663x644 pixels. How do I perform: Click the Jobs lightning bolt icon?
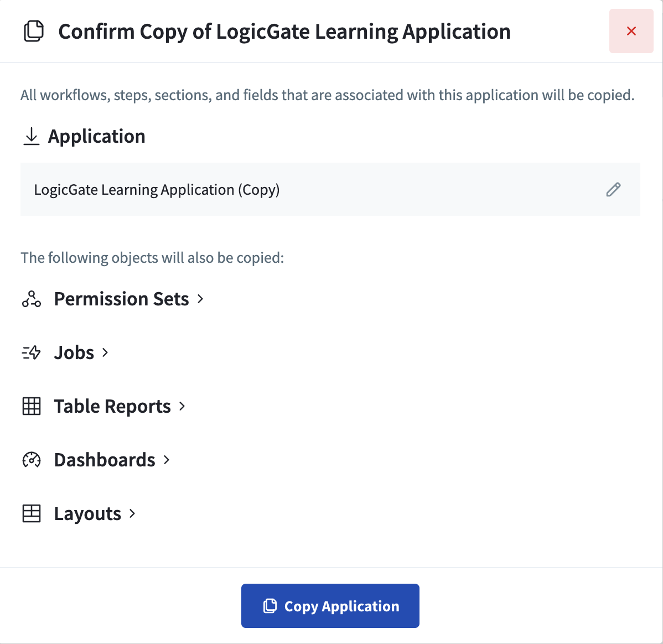click(32, 352)
